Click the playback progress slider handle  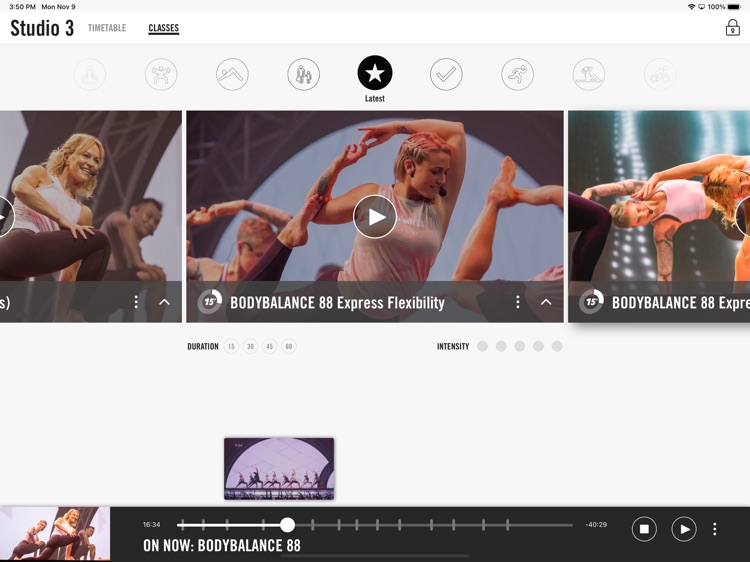287,525
